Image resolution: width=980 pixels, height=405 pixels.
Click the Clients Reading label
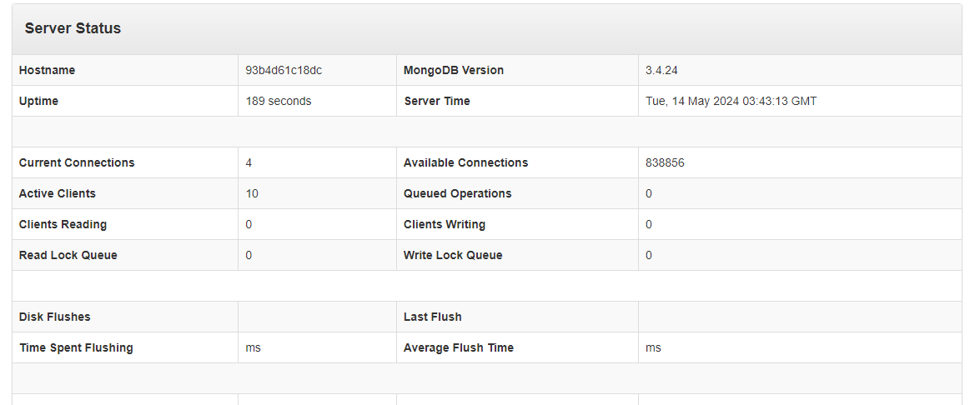pos(63,225)
